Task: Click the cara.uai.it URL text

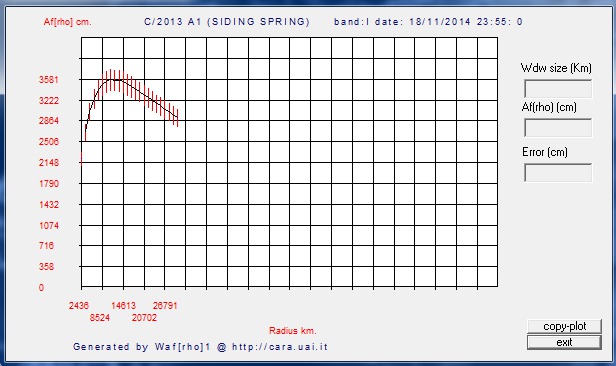Action: [280, 347]
